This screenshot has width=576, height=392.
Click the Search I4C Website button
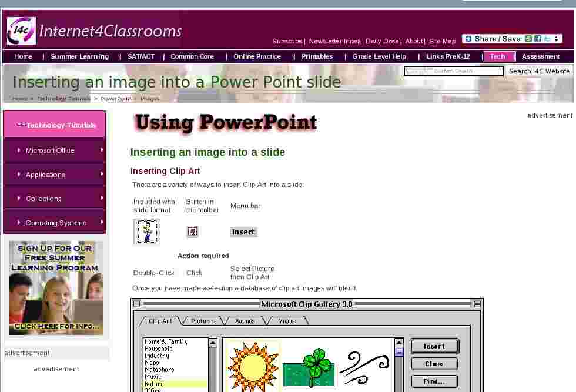[539, 71]
